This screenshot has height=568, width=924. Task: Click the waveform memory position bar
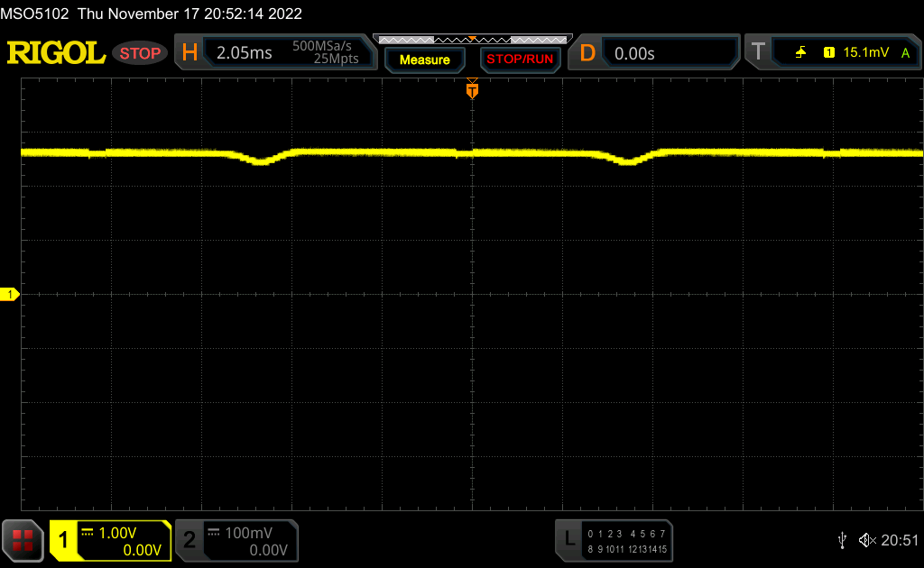(x=471, y=40)
